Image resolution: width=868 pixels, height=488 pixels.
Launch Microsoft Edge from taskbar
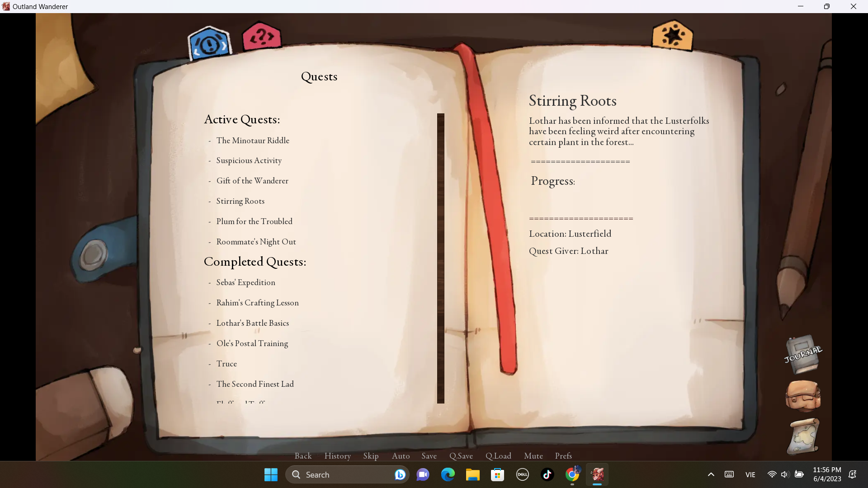(x=448, y=474)
